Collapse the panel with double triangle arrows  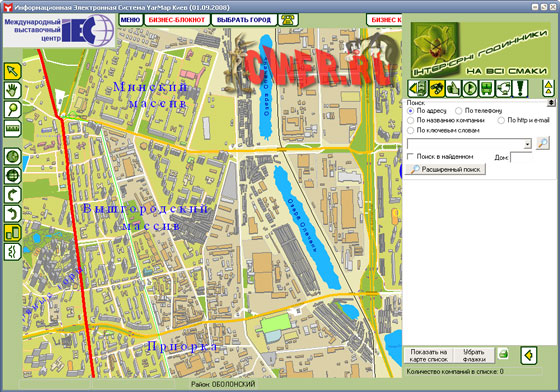549,88
